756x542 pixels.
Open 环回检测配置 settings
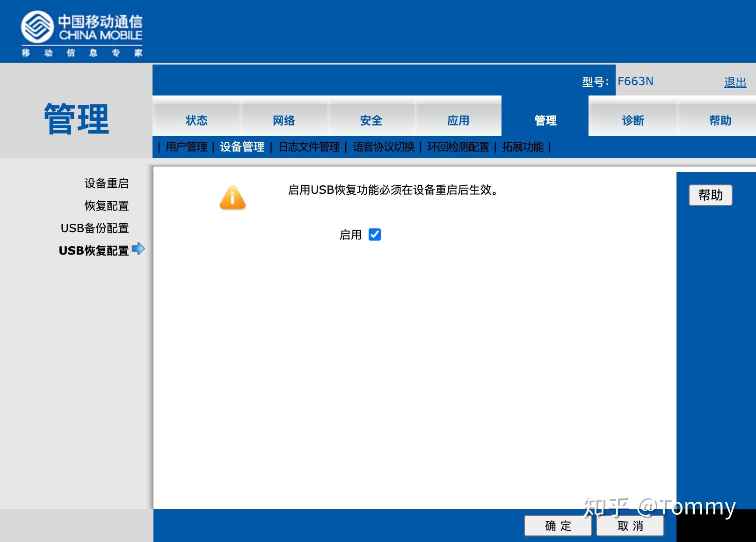click(x=458, y=146)
